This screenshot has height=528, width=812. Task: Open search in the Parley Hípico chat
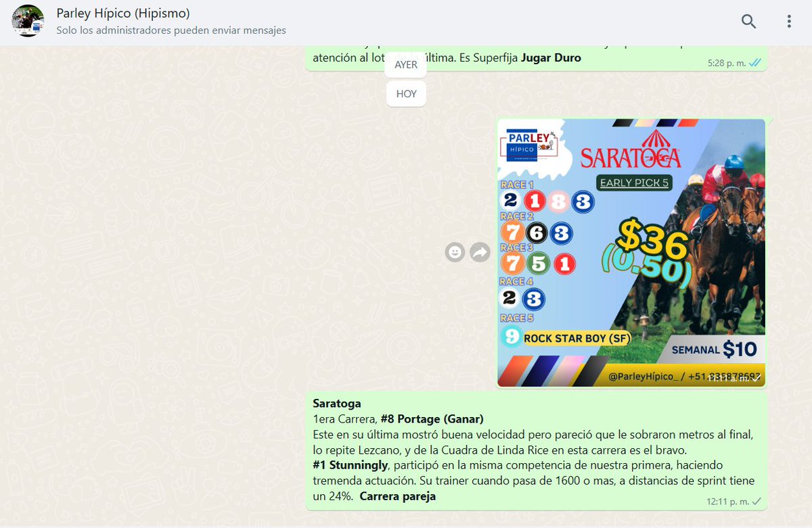tap(748, 22)
